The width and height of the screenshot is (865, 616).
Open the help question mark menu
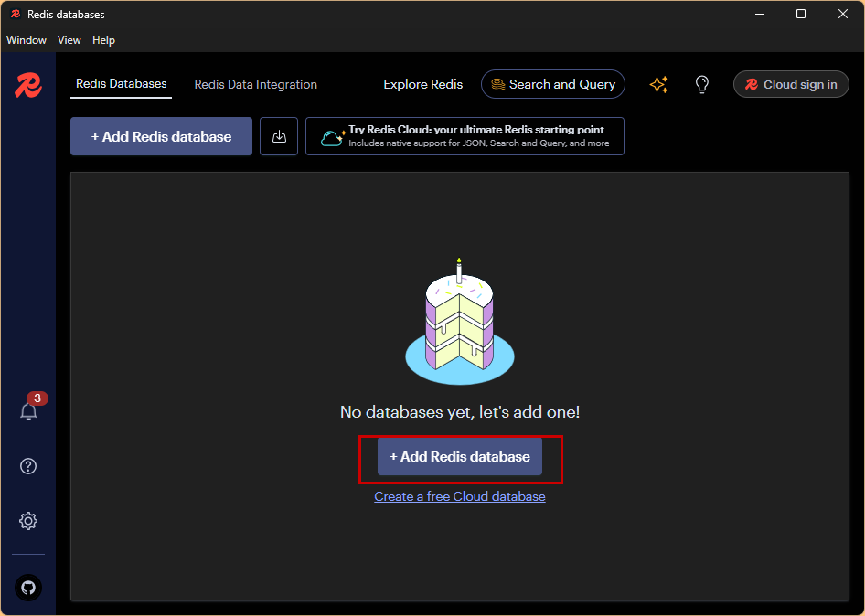28,466
